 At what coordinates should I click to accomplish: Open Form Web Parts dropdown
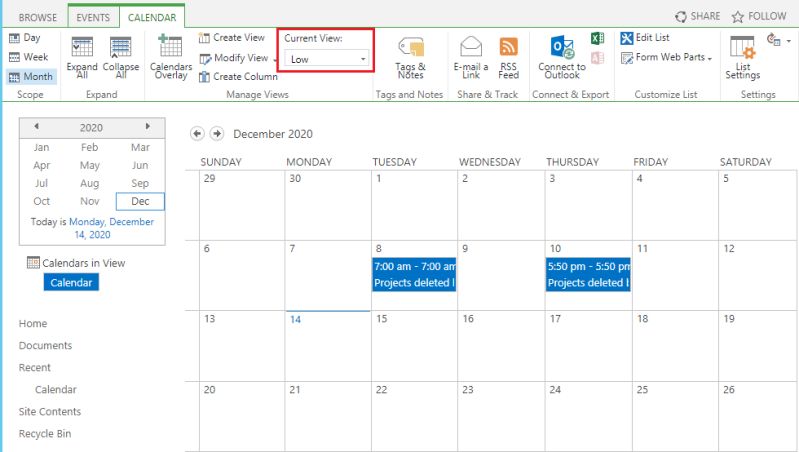(667, 58)
